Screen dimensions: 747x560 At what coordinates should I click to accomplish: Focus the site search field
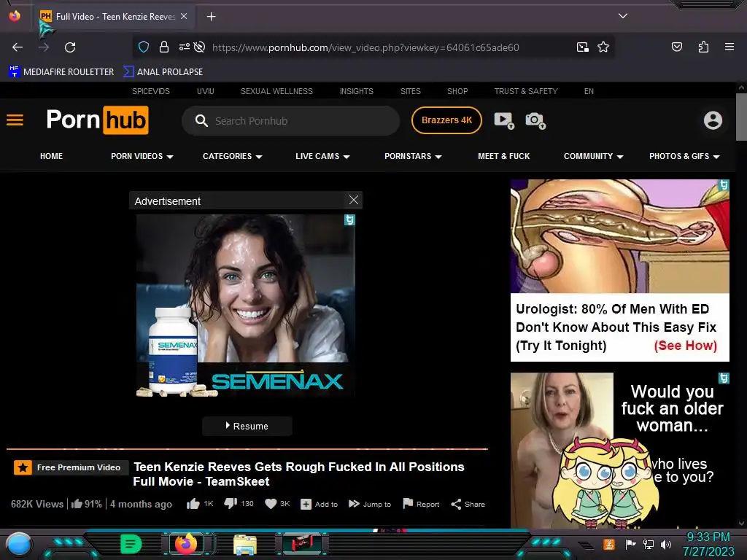290,121
